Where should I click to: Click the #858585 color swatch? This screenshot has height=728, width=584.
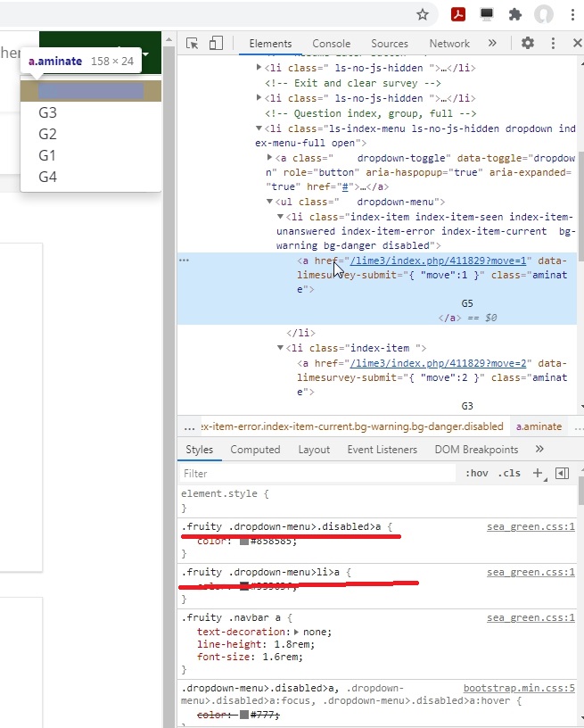244,541
